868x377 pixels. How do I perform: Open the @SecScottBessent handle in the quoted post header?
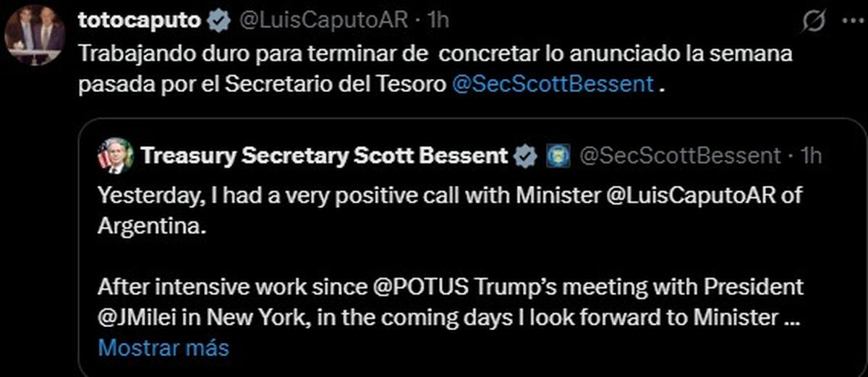point(680,156)
